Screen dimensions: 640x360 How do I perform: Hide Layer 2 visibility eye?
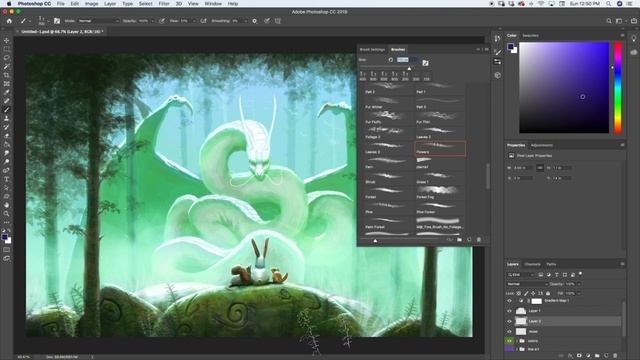point(509,321)
